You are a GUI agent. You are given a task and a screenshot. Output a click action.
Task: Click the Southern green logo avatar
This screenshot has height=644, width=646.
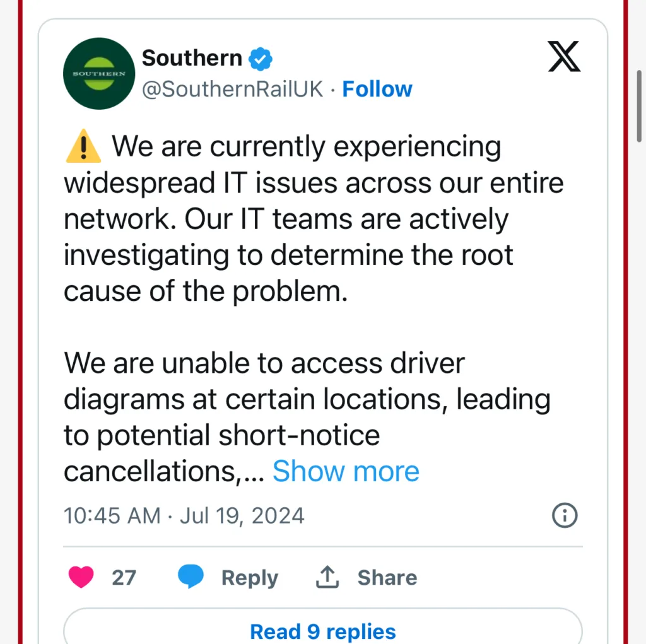100,73
